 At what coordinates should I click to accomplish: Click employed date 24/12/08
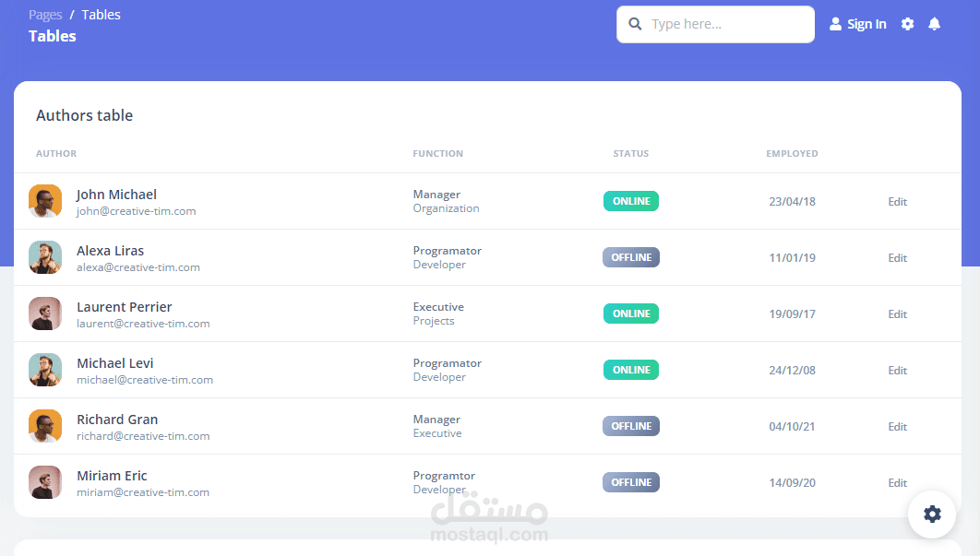pos(792,371)
